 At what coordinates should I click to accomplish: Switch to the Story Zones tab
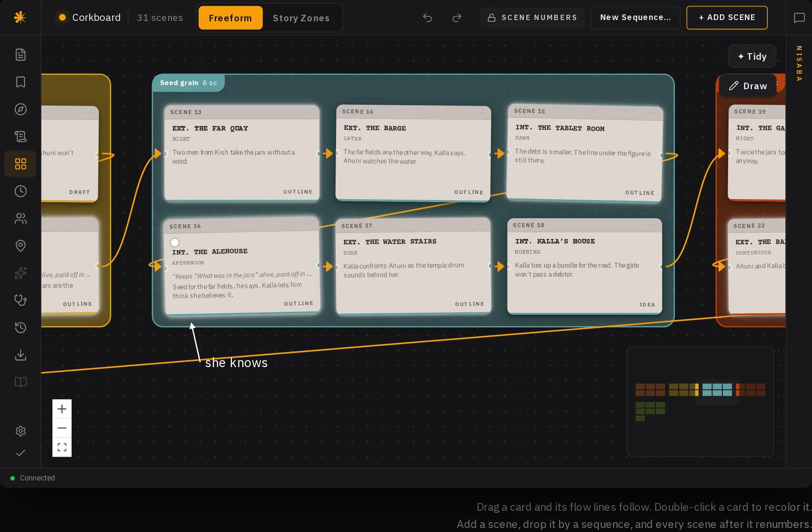point(301,18)
